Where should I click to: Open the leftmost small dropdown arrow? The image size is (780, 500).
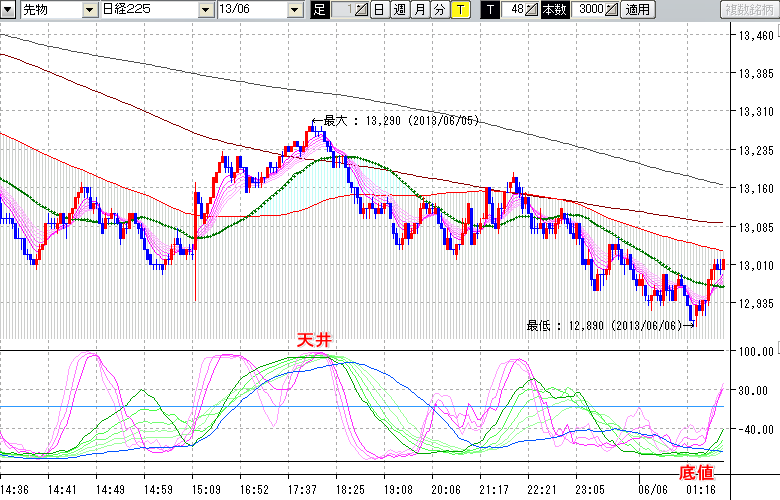click(x=8, y=10)
